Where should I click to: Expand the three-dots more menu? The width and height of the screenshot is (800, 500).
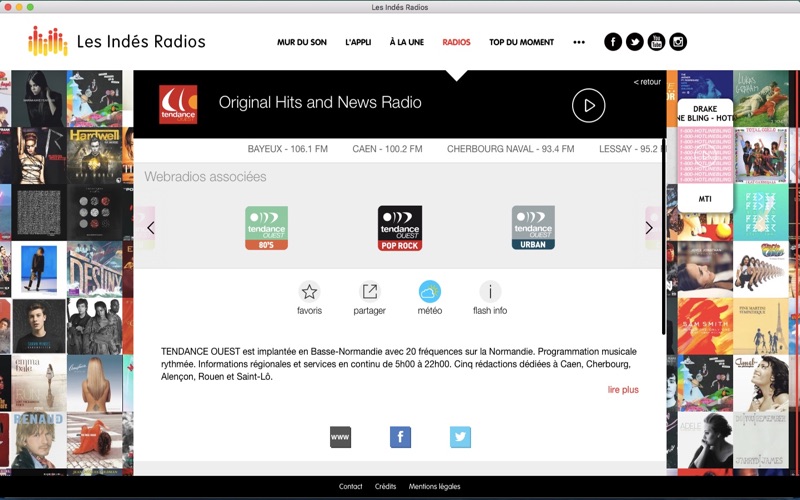click(x=579, y=42)
